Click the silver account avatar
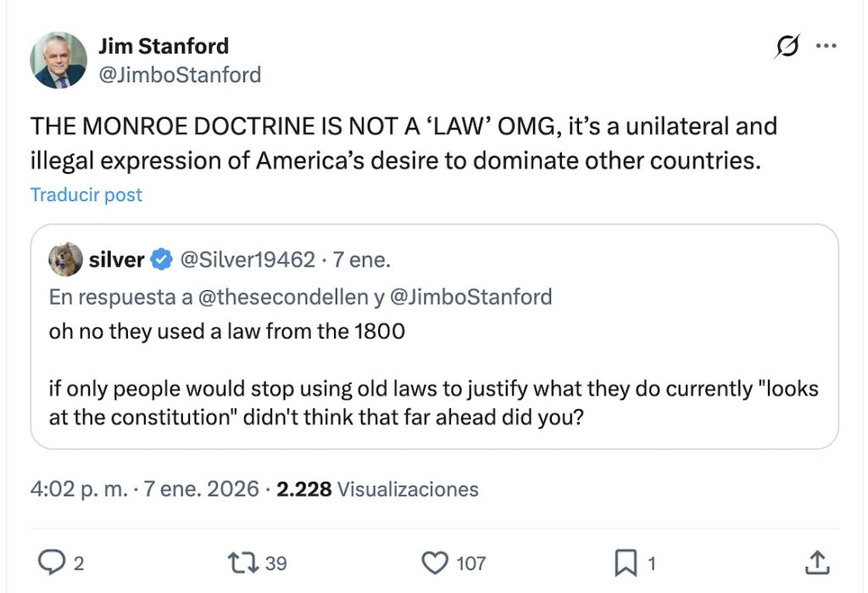This screenshot has height=593, width=868. [65, 260]
